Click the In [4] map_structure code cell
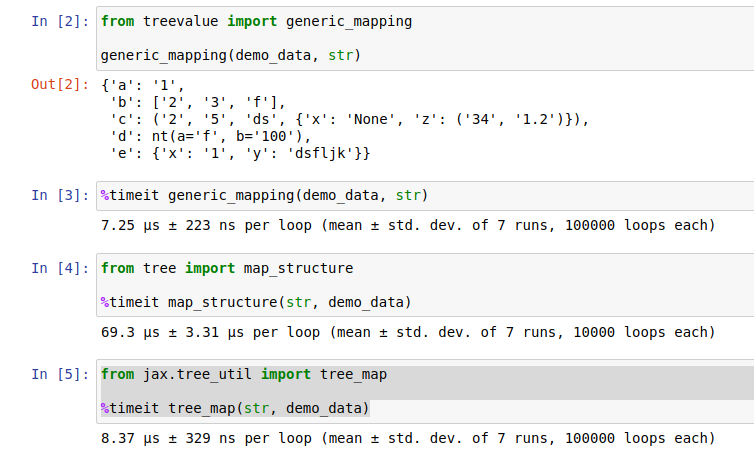The image size is (754, 458). tap(425, 285)
